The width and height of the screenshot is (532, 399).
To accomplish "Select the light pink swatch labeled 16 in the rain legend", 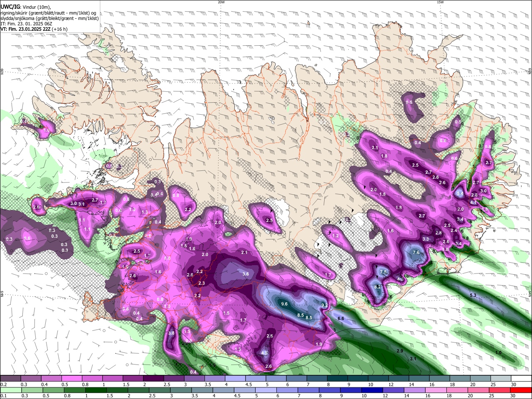I will pyautogui.click(x=436, y=390).
